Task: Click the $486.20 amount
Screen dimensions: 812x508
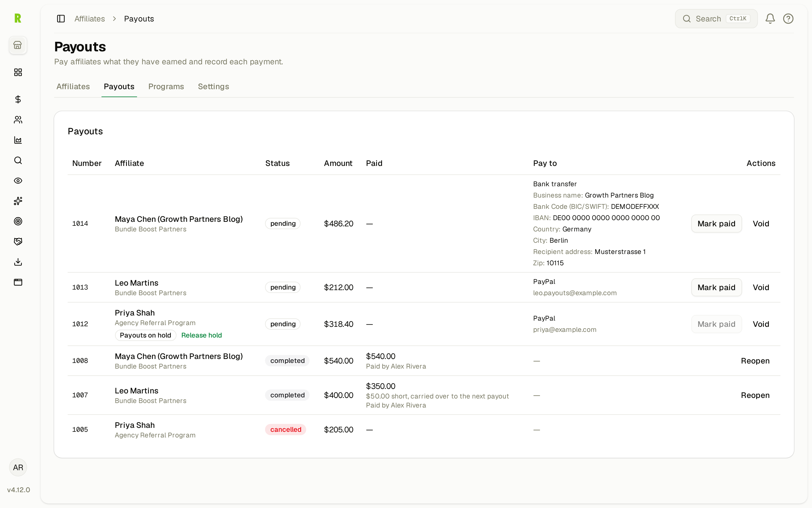Action: pos(338,224)
